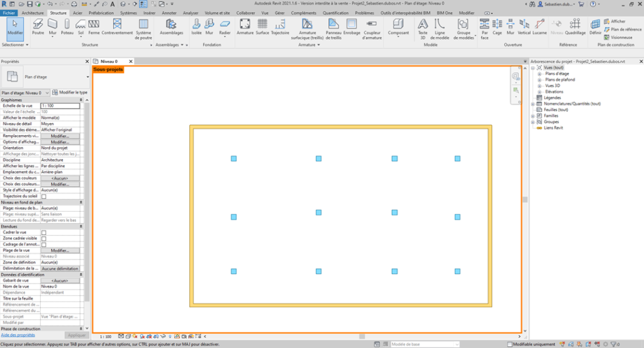The height and width of the screenshot is (348, 644).
Task: Switch to the Annoter ribbon tab
Action: (169, 13)
